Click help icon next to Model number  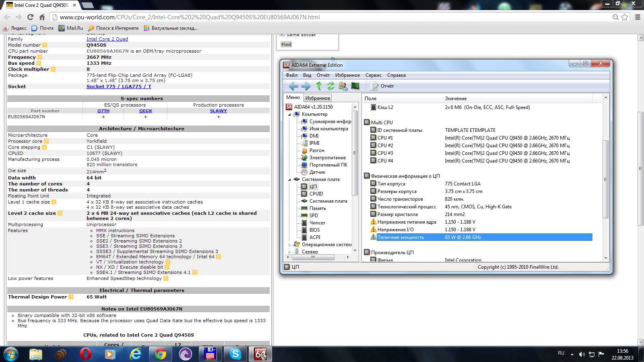tap(45, 45)
